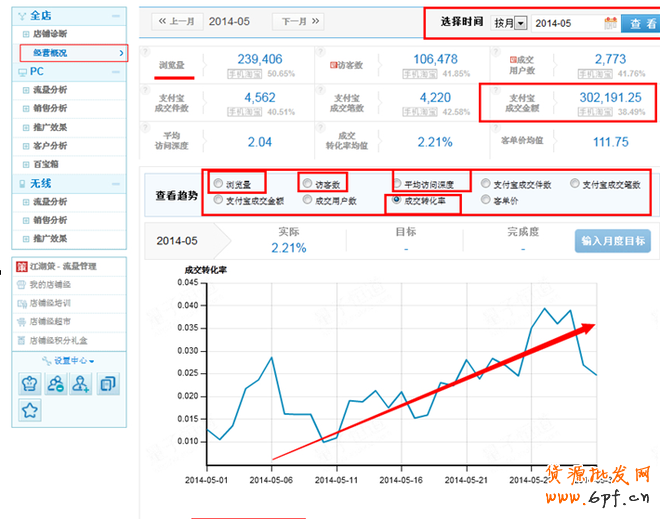
Task: Click the overlapping pages copy icon
Action: [108, 384]
